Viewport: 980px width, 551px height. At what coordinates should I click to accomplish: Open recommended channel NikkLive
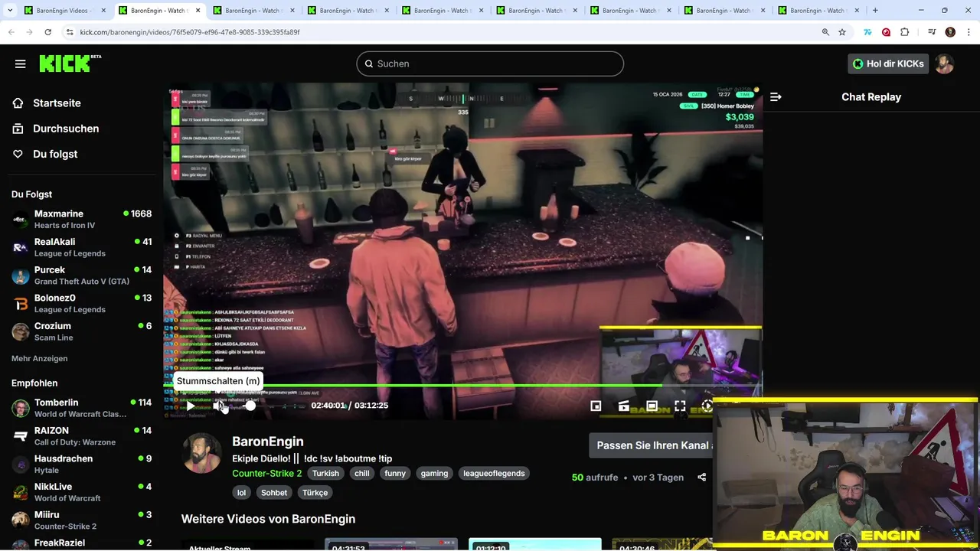[82, 492]
